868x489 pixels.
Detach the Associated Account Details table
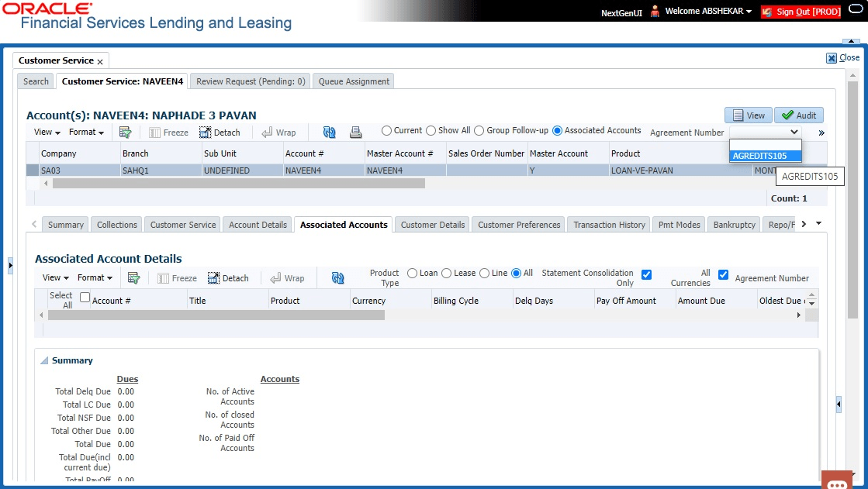click(228, 278)
